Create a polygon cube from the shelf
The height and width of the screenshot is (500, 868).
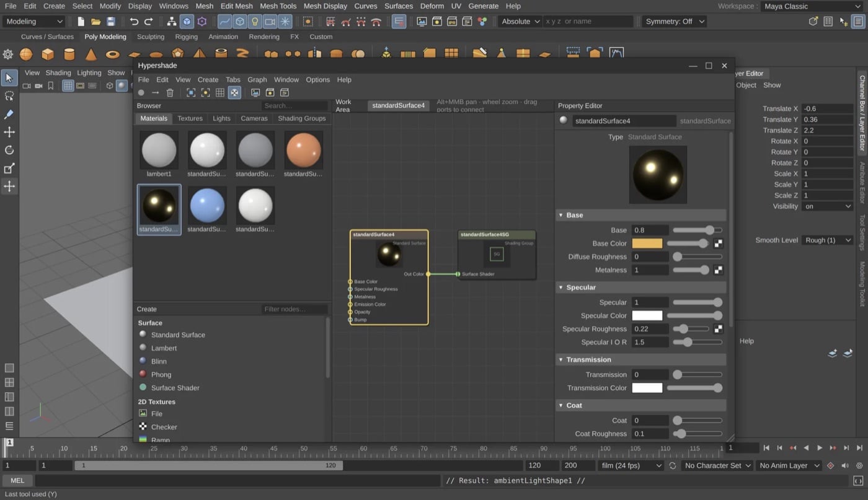tap(48, 54)
